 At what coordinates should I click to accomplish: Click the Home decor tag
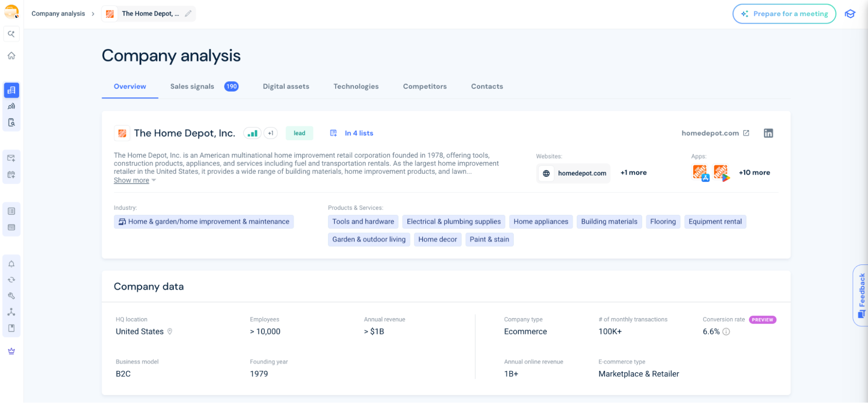click(438, 239)
